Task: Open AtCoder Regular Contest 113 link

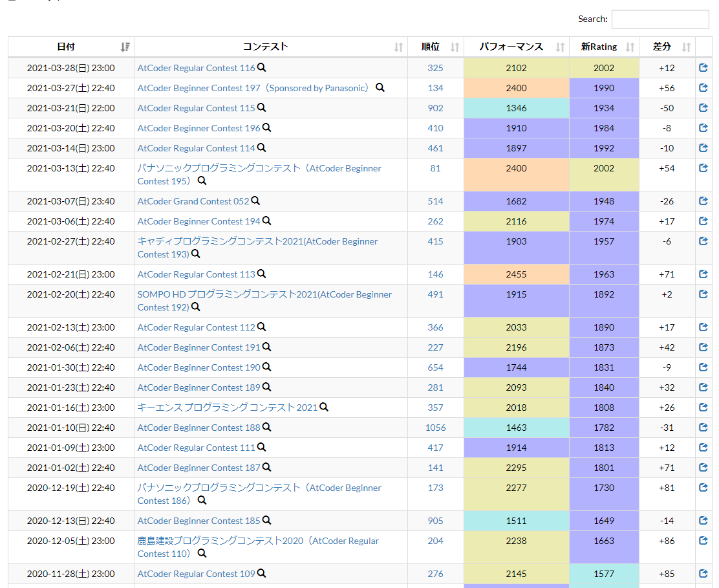Action: tap(196, 274)
